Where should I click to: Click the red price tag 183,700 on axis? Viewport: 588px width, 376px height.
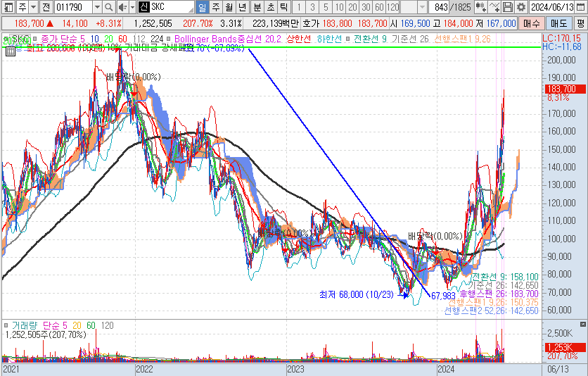[565, 89]
